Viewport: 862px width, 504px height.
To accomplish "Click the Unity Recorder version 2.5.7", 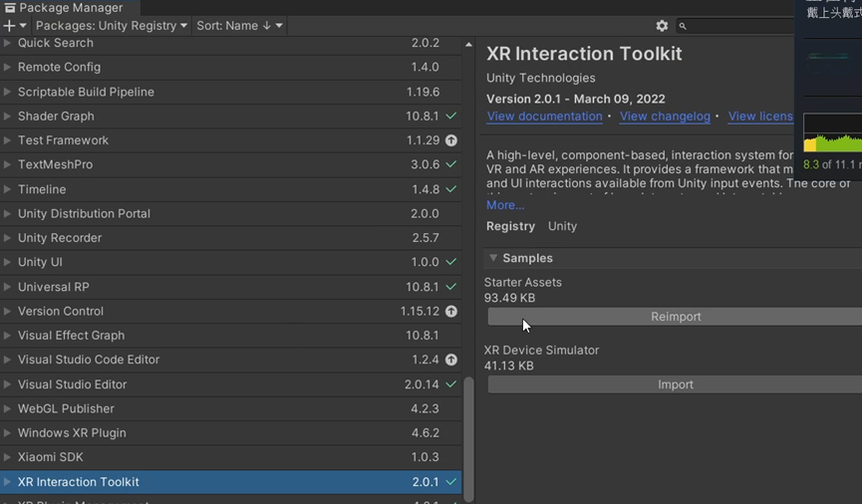I will click(x=426, y=238).
